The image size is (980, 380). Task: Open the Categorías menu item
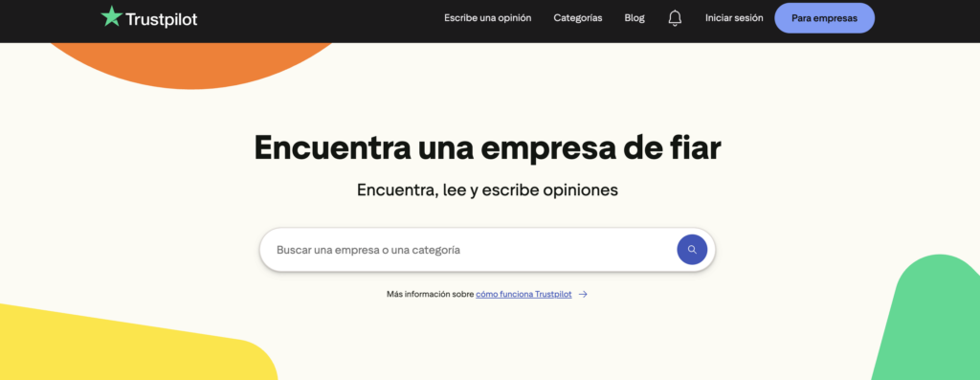577,18
